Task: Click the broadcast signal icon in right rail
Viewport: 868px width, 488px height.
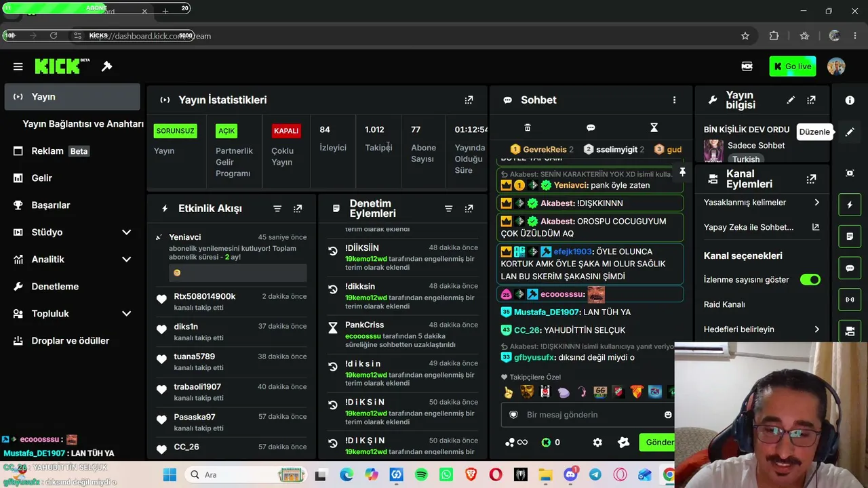Action: 850,299
